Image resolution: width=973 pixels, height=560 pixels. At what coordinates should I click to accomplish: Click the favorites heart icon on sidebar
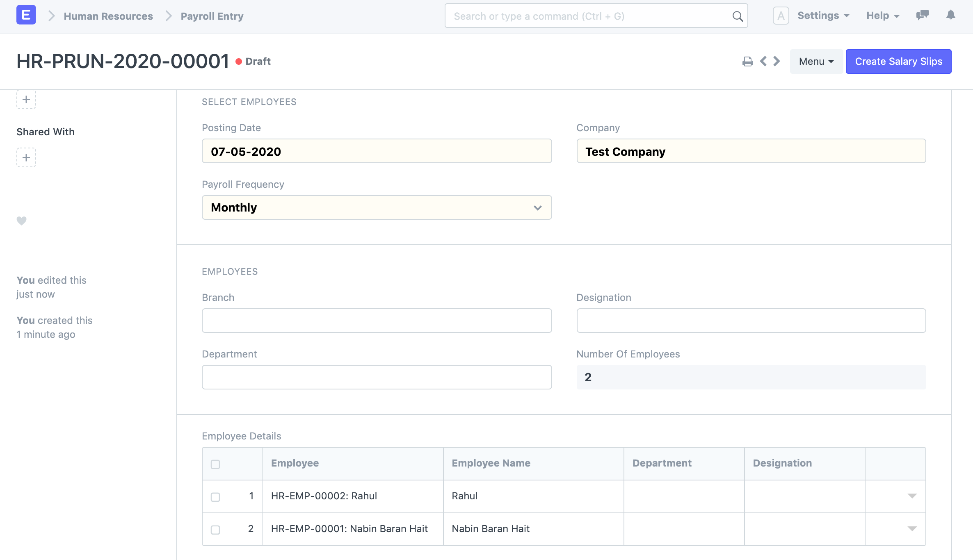coord(21,220)
